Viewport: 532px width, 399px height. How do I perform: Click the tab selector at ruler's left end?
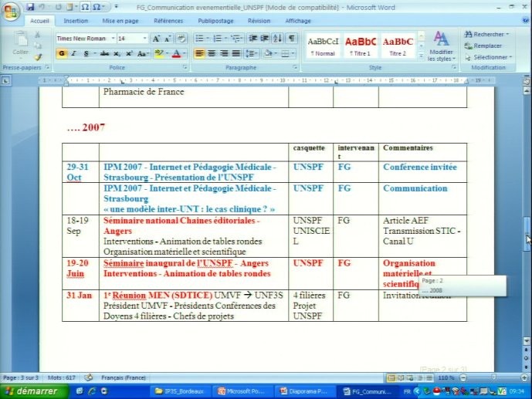(5, 81)
